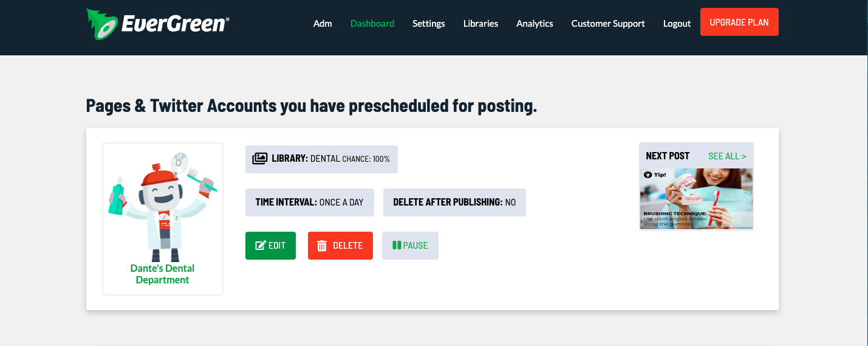Open the Adm menu item

click(323, 24)
